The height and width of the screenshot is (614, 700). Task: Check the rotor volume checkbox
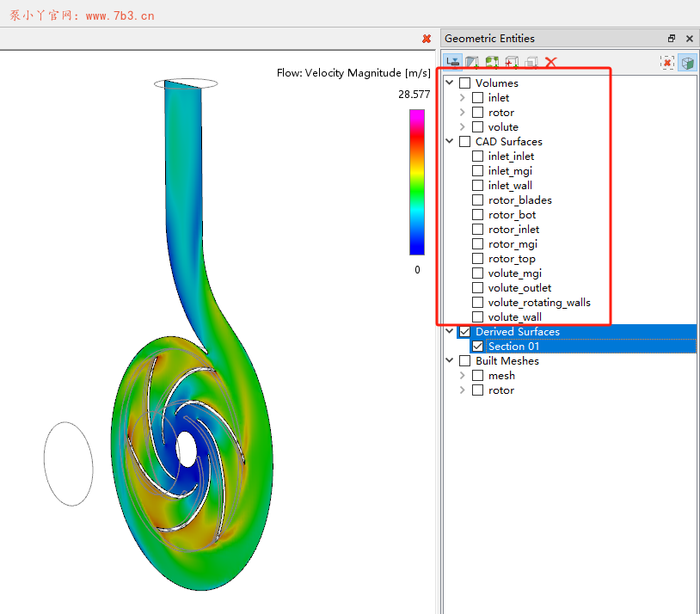(477, 113)
